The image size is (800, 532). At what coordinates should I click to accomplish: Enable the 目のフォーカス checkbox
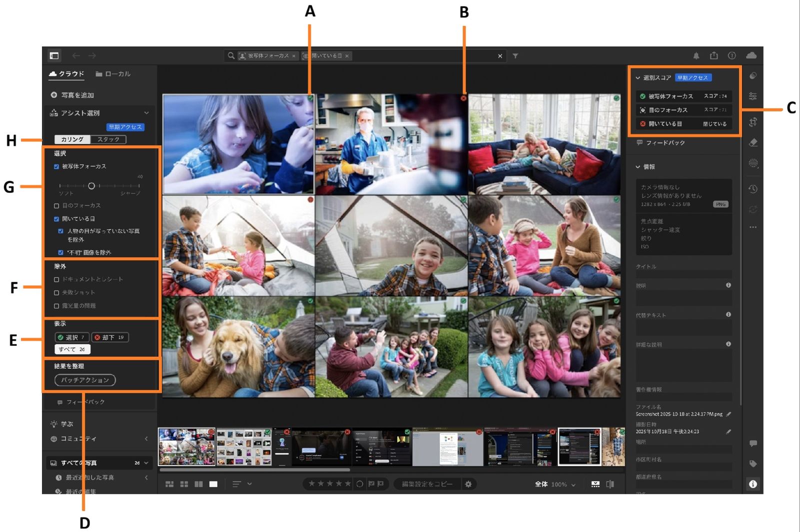[56, 205]
